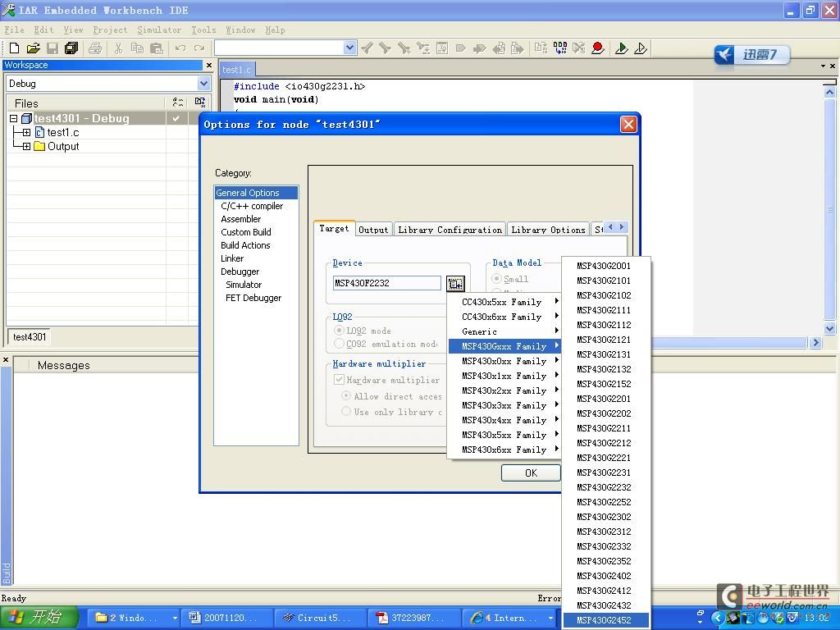
Task: Click the Debug without Downloading icon
Action: point(640,48)
